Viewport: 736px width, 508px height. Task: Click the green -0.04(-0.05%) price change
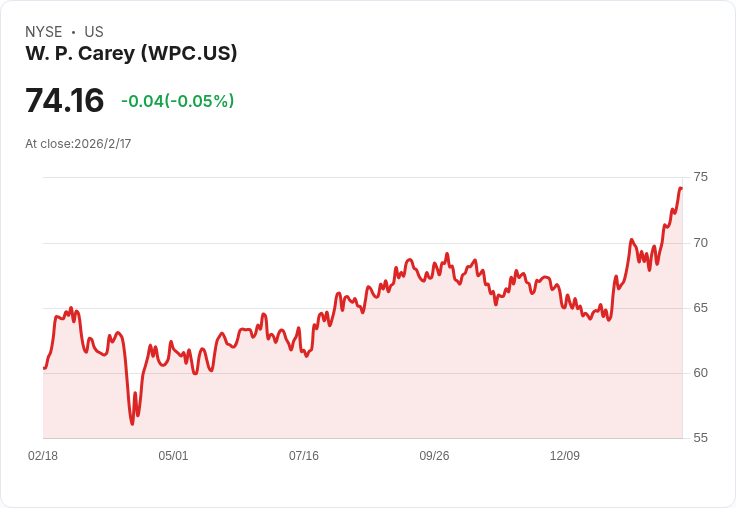(177, 101)
